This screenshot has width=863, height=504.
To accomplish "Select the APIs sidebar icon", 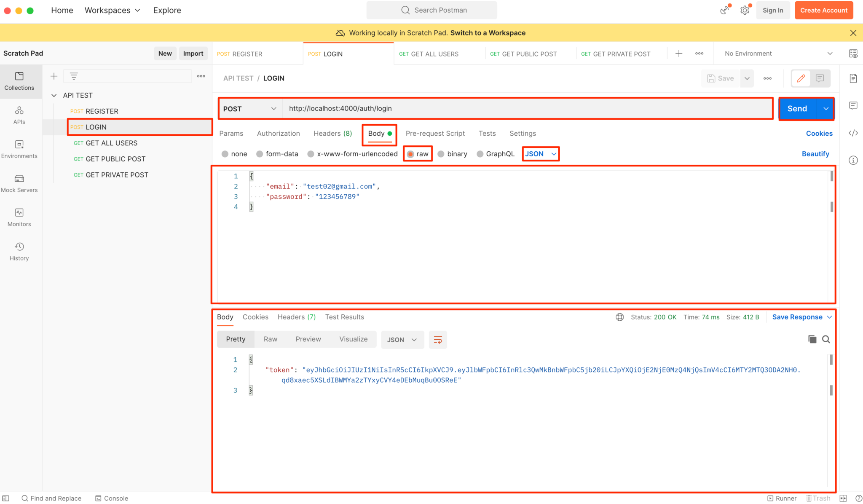I will click(x=19, y=115).
